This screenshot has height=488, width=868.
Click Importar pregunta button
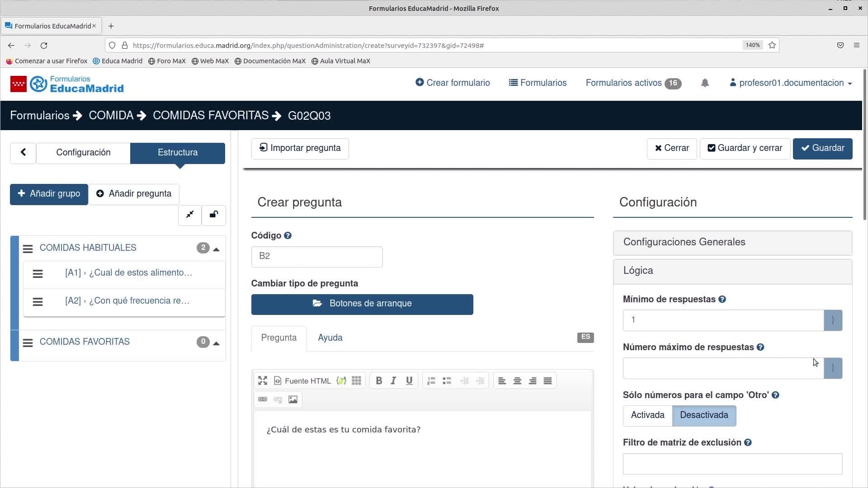pyautogui.click(x=300, y=148)
